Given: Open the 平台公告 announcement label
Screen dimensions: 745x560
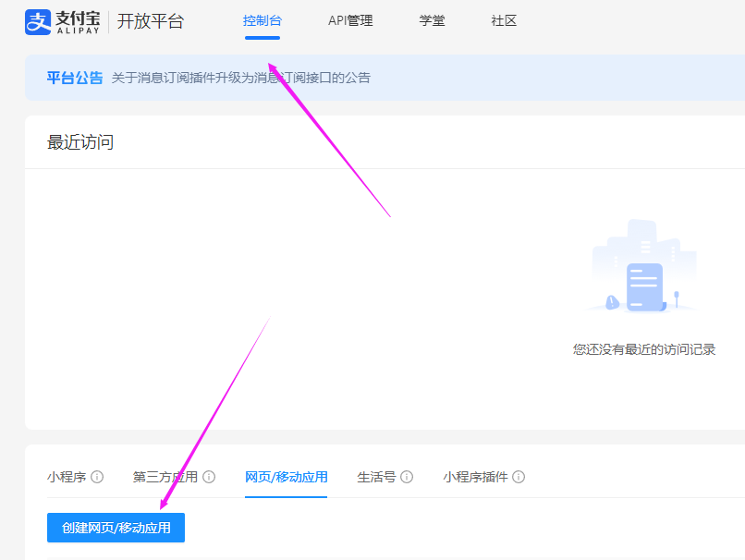Looking at the screenshot, I should (75, 78).
